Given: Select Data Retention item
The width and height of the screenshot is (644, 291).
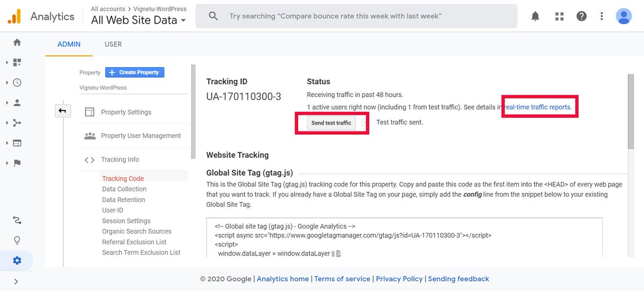Looking at the screenshot, I should 123,200.
